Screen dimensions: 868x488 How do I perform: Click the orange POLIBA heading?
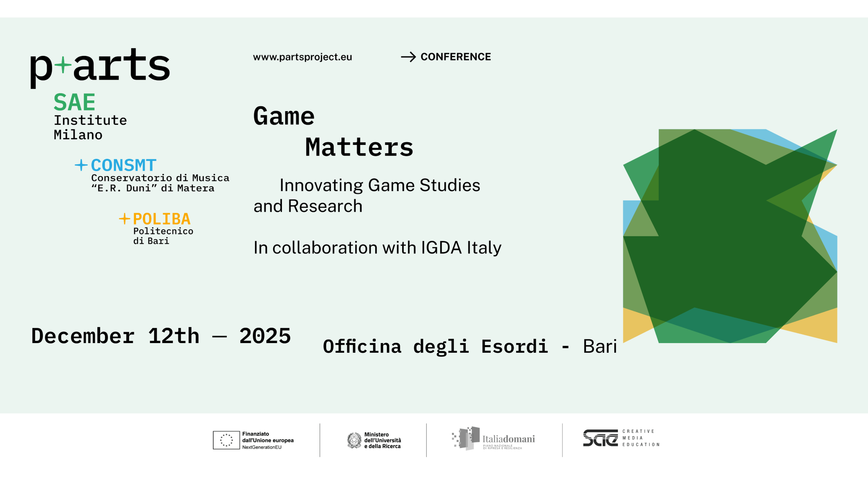point(161,219)
